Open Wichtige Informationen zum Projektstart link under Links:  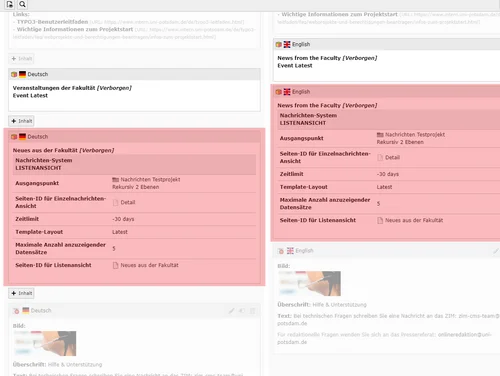pyautogui.click(x=75, y=29)
